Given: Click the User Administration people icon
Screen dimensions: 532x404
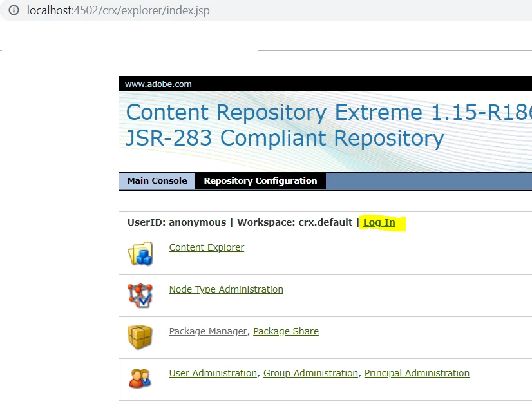Looking at the screenshot, I should click(x=140, y=378).
